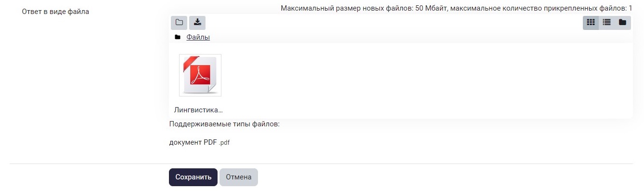
Task: Click the документ PDF accepted type text
Action: [193, 142]
